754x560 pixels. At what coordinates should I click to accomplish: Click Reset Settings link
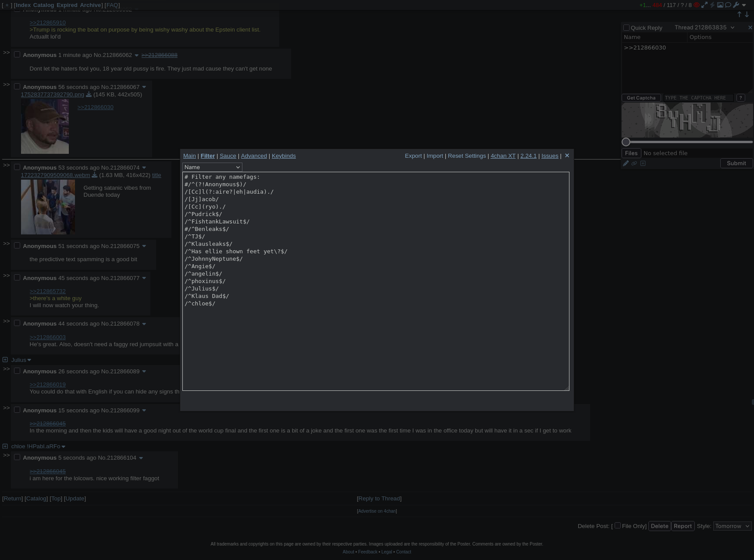coord(467,156)
